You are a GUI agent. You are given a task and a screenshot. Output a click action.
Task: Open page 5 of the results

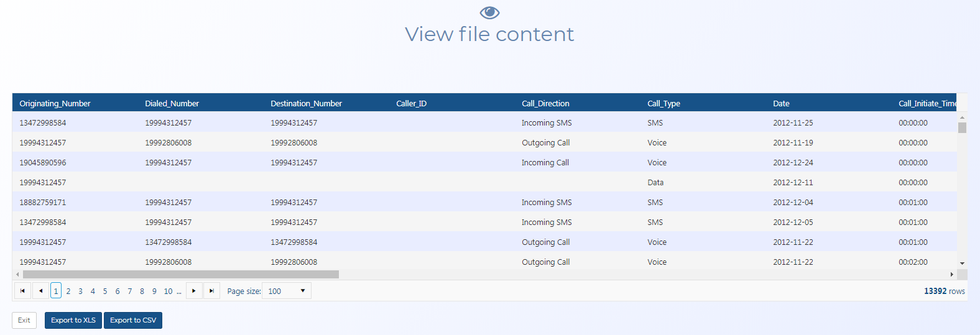coord(105,291)
